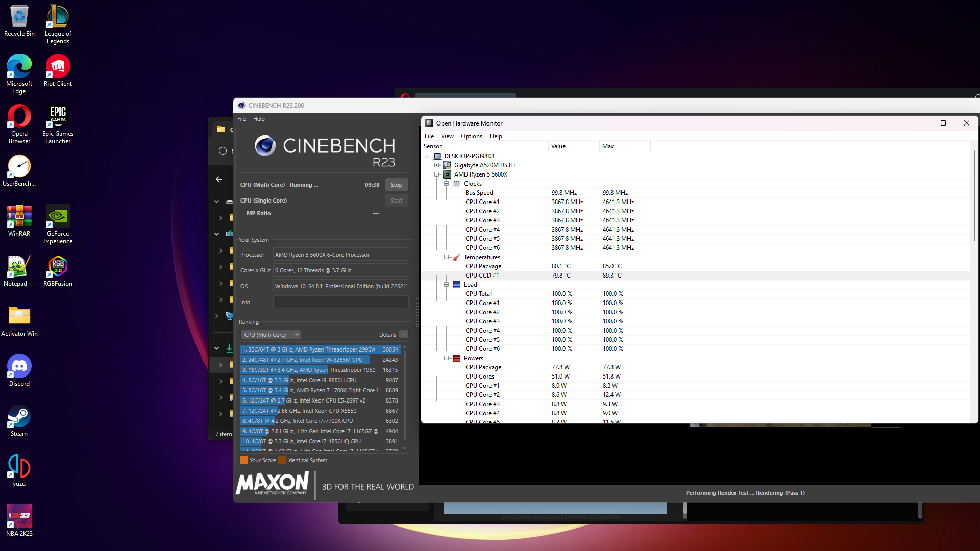Click the Info input field
980x551 pixels.
(x=340, y=302)
